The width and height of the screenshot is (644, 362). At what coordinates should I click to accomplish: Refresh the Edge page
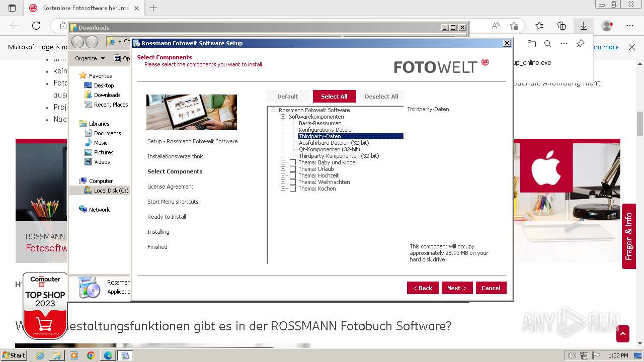[x=36, y=26]
